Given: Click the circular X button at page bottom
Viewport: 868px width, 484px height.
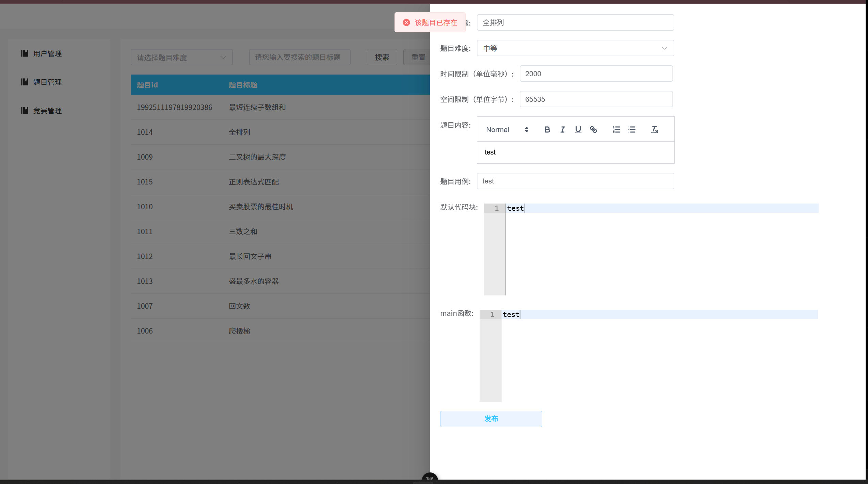Looking at the screenshot, I should (x=430, y=479).
